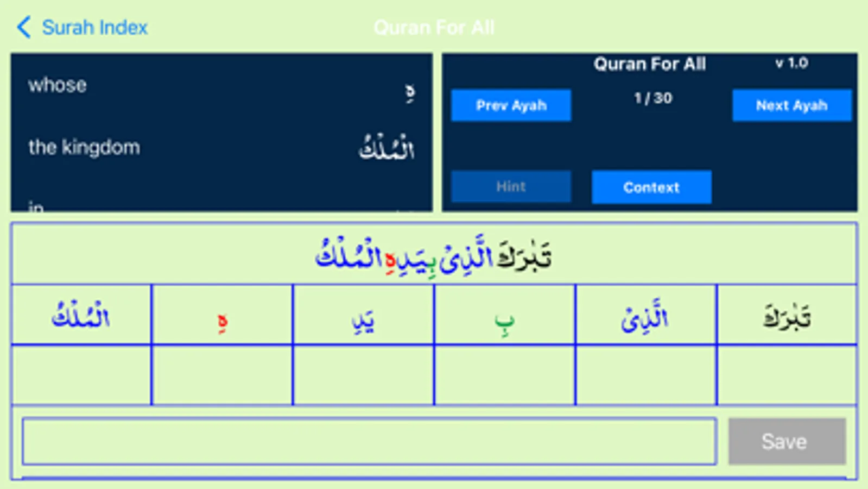Focus the text input field beside Save
The height and width of the screenshot is (489, 868).
click(x=369, y=441)
